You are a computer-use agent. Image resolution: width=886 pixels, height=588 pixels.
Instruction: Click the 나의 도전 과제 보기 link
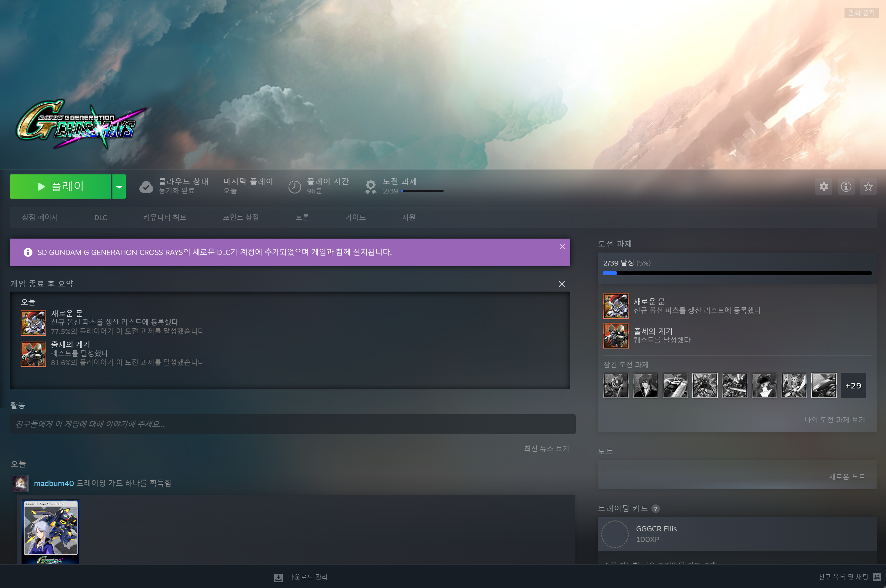pyautogui.click(x=834, y=420)
